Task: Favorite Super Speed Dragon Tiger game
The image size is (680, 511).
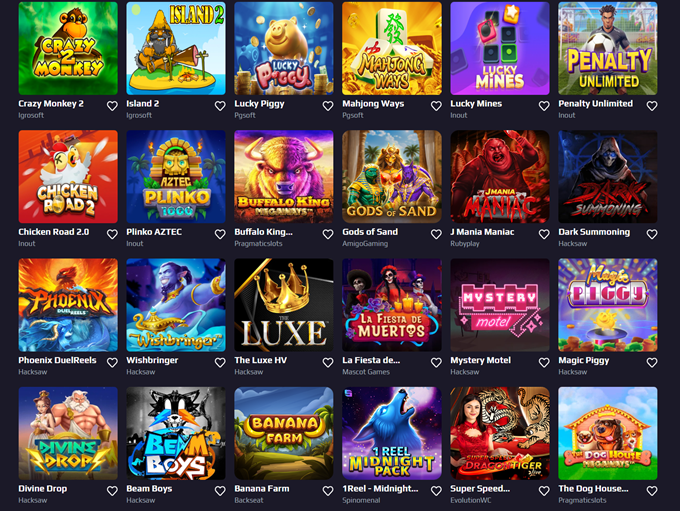Action: click(x=544, y=491)
